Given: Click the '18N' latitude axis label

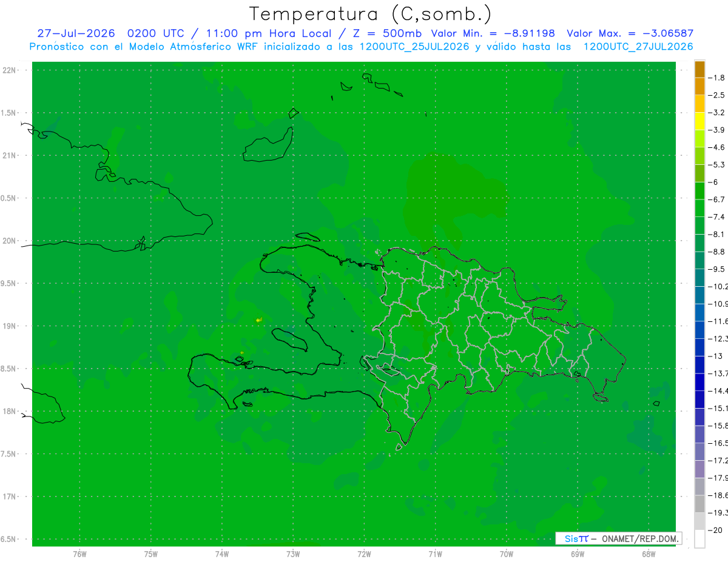Looking at the screenshot, I should coord(10,412).
